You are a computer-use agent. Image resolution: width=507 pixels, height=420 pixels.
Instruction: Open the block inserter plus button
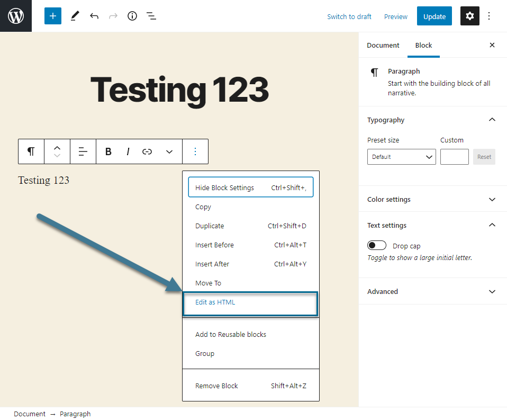tap(53, 16)
